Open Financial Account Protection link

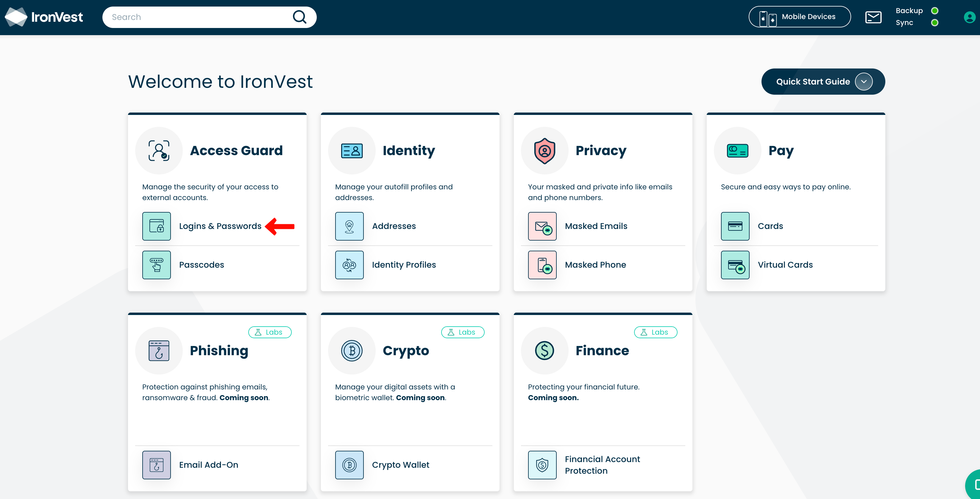pos(603,465)
